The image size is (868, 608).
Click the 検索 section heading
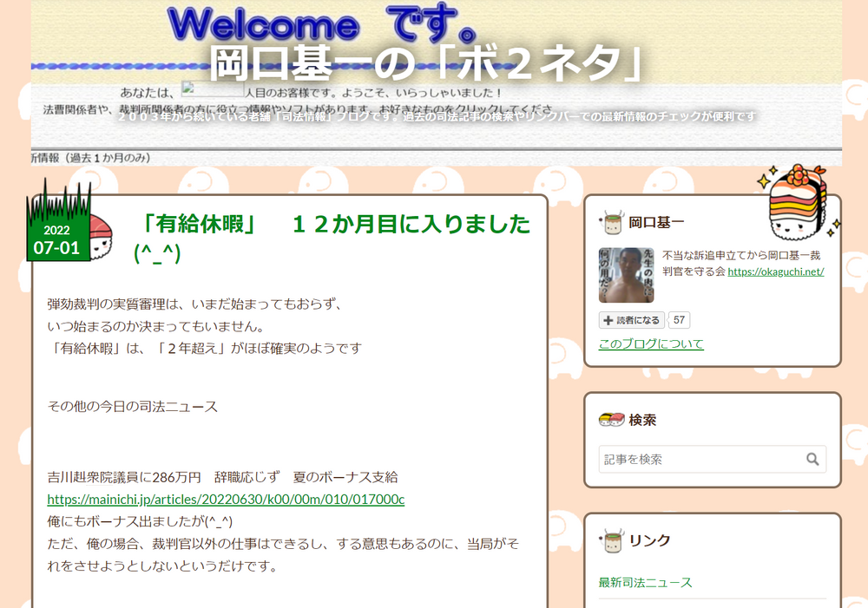(642, 420)
